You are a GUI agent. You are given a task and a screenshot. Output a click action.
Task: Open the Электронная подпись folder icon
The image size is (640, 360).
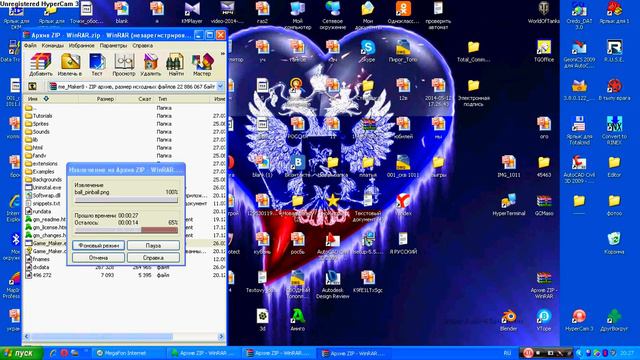(473, 93)
